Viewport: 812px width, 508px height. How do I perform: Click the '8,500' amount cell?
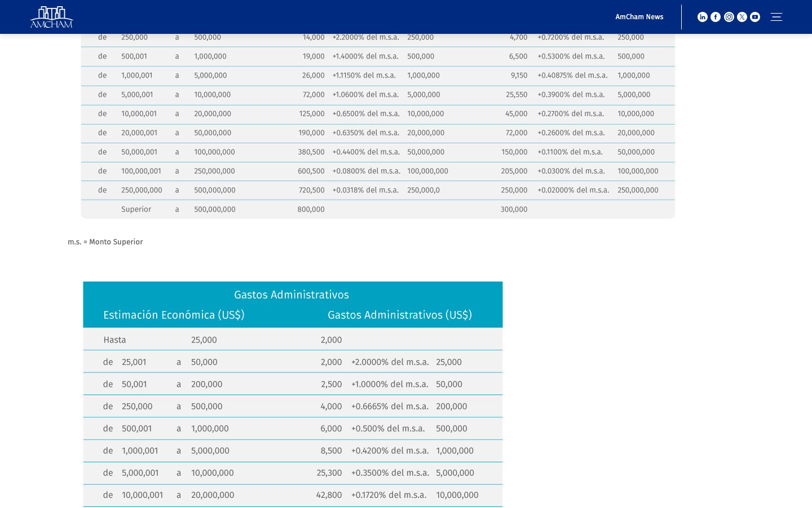331,450
